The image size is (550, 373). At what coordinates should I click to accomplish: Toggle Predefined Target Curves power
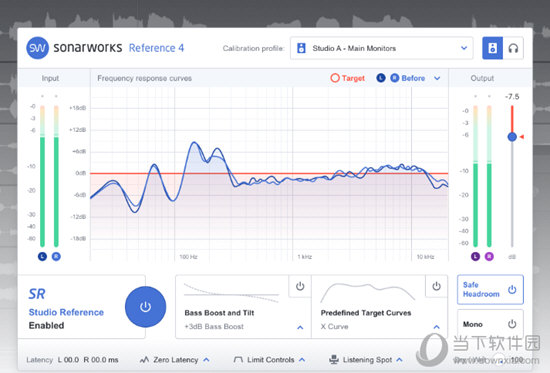tap(436, 286)
